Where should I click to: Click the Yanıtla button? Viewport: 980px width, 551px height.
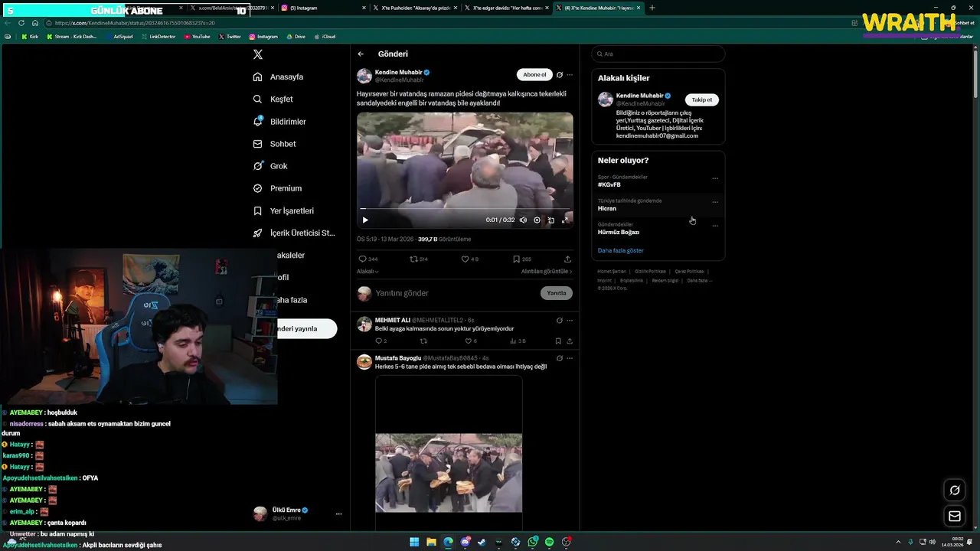(557, 293)
